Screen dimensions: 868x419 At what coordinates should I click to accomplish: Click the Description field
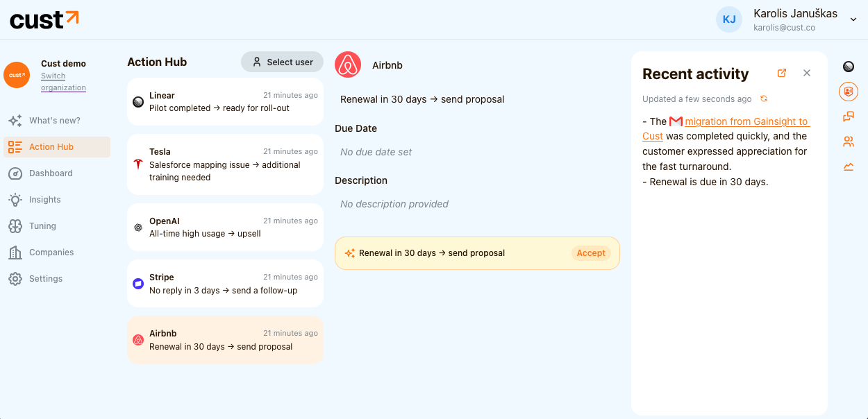pos(394,204)
